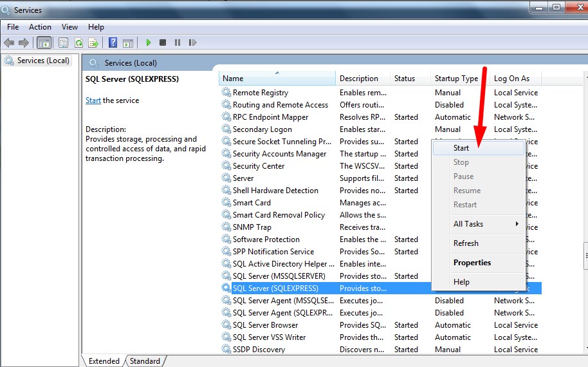This screenshot has width=588, height=367.
Task: Select the Shell Hardware Detection service
Action: (275, 190)
